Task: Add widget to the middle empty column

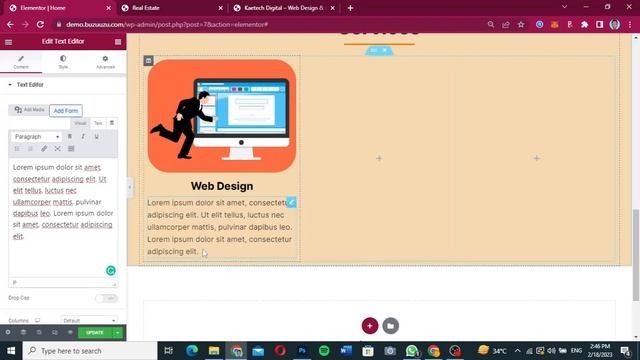Action: tap(379, 158)
